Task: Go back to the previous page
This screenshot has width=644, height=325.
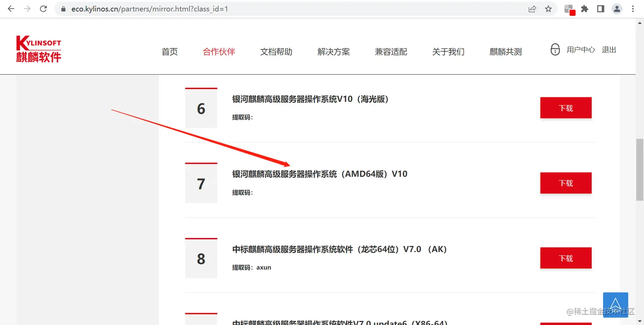Action: point(11,9)
